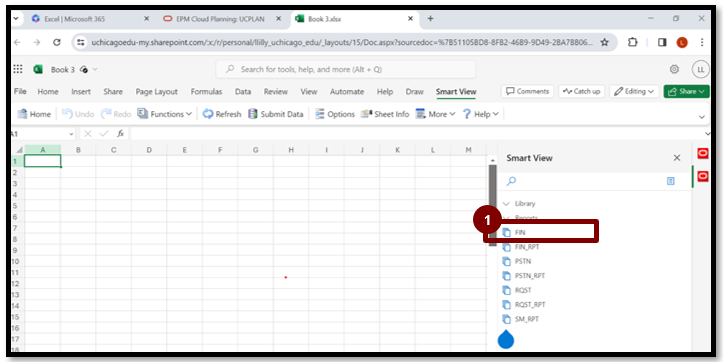Open the settings gear icon
Screen dimensions: 723x362
[674, 69]
